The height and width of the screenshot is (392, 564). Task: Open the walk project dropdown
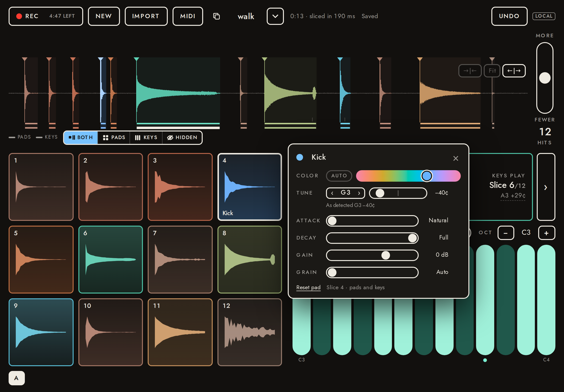(x=275, y=16)
